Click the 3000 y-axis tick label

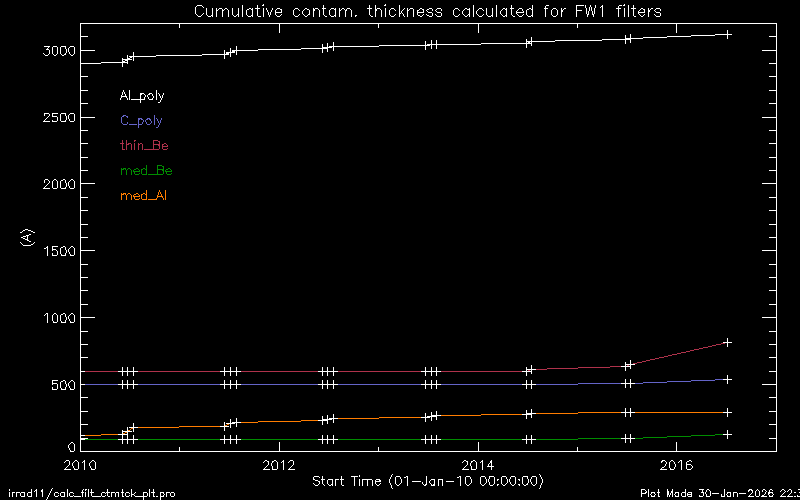click(55, 51)
